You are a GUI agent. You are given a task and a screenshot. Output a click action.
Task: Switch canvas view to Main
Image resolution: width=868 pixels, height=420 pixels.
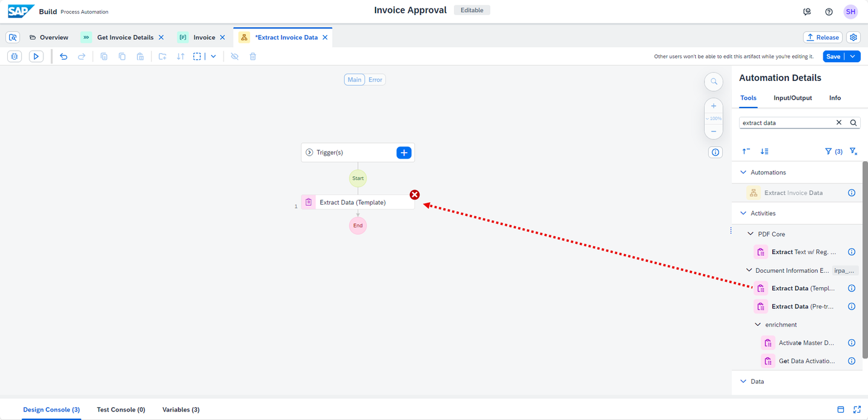pyautogui.click(x=354, y=80)
